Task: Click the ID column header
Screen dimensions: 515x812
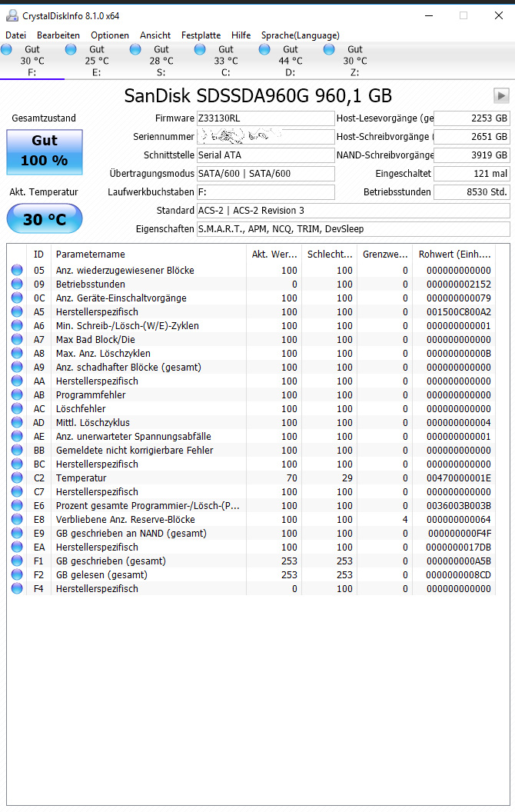Action: click(40, 255)
